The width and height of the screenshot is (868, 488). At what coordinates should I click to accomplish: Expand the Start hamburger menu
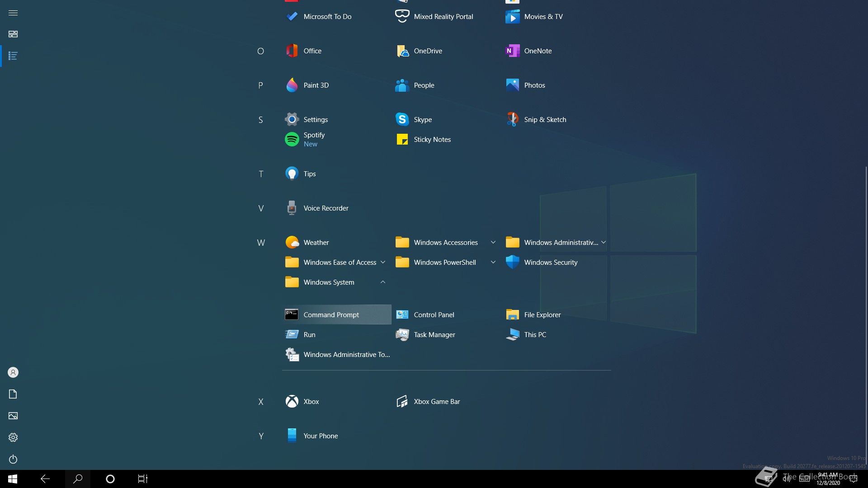pos(13,13)
